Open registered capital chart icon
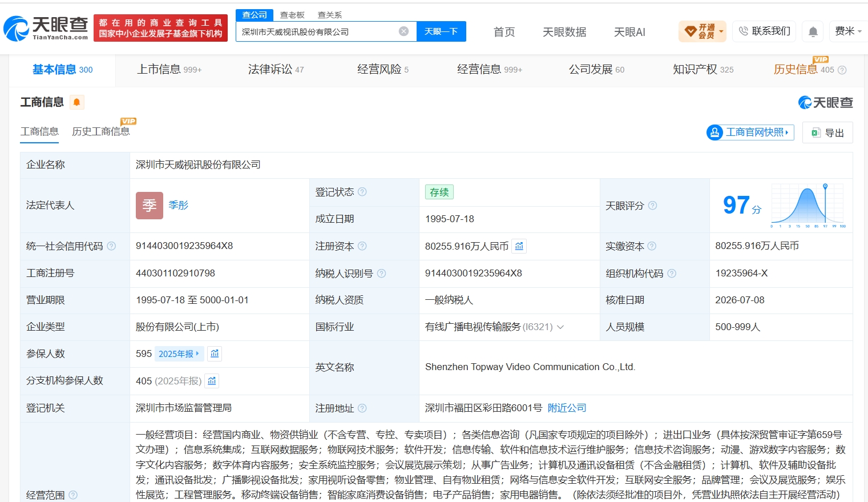Image resolution: width=868 pixels, height=502 pixels. coord(519,246)
